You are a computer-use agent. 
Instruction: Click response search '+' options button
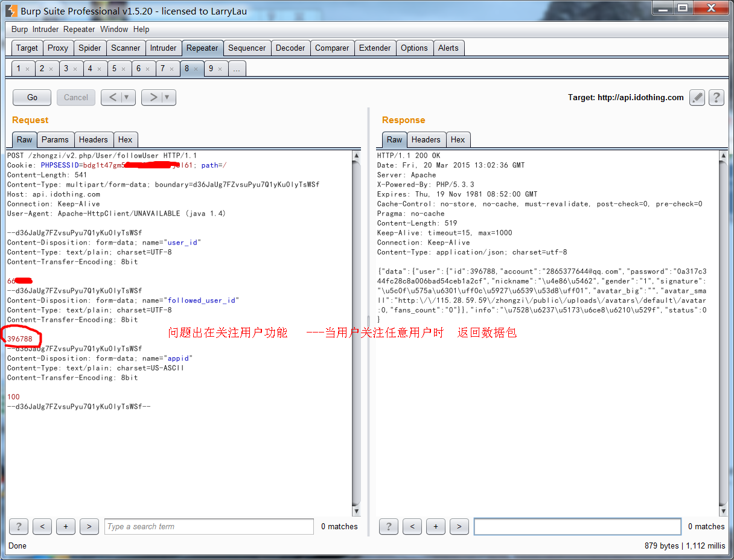(x=436, y=526)
